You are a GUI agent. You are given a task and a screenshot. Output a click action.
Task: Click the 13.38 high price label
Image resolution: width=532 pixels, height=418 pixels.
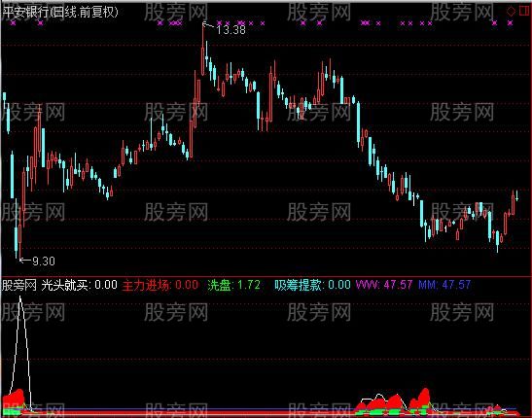[x=231, y=30]
